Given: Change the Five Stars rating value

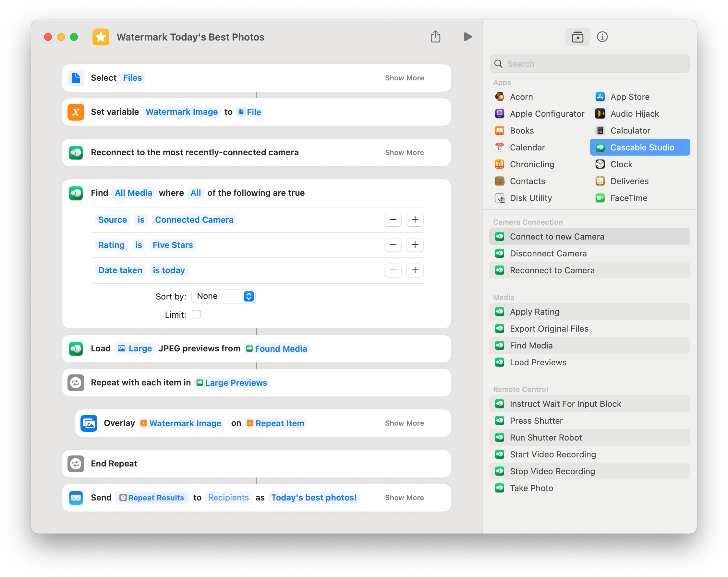Looking at the screenshot, I should point(173,245).
